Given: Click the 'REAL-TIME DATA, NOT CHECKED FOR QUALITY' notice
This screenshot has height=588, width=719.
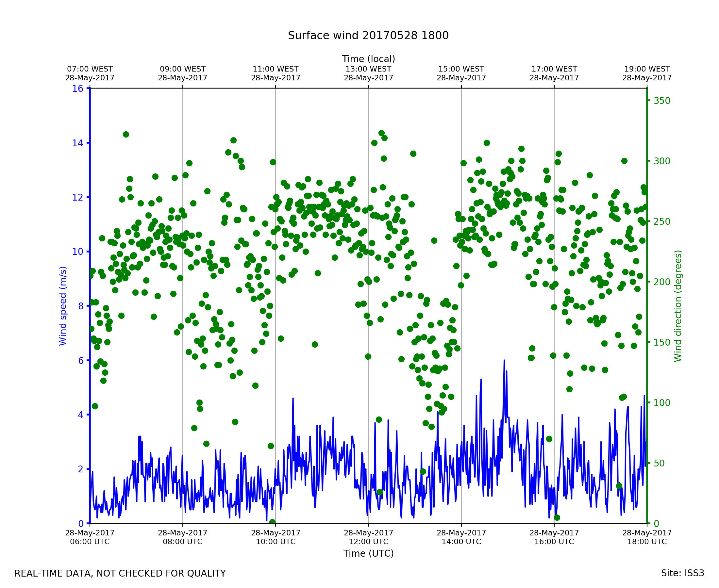Looking at the screenshot, I should [x=120, y=574].
